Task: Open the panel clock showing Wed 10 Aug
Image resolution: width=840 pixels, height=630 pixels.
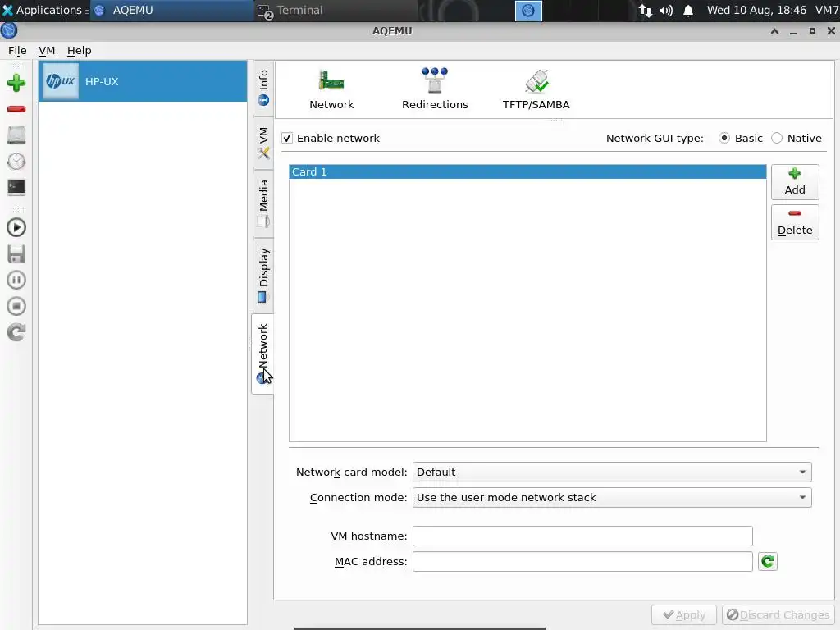Action: (x=756, y=10)
